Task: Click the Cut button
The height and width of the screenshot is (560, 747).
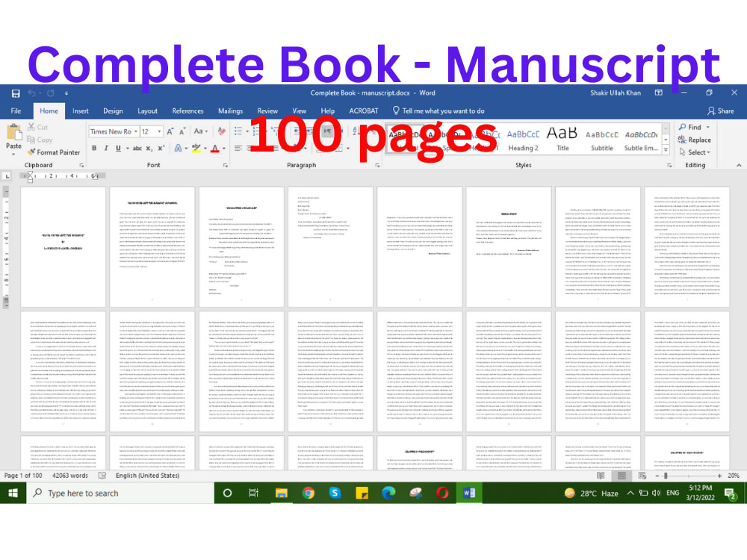Action: coord(37,127)
